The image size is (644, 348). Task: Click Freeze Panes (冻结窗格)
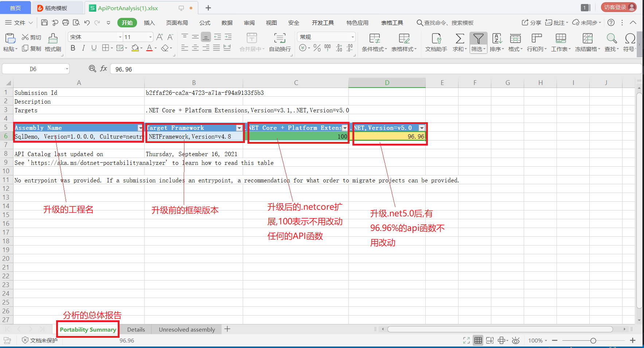click(588, 42)
